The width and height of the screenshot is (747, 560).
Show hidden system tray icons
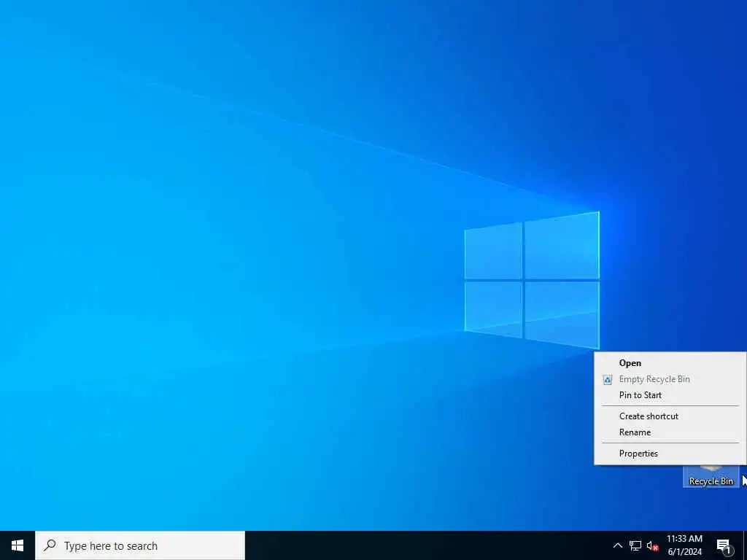point(617,545)
